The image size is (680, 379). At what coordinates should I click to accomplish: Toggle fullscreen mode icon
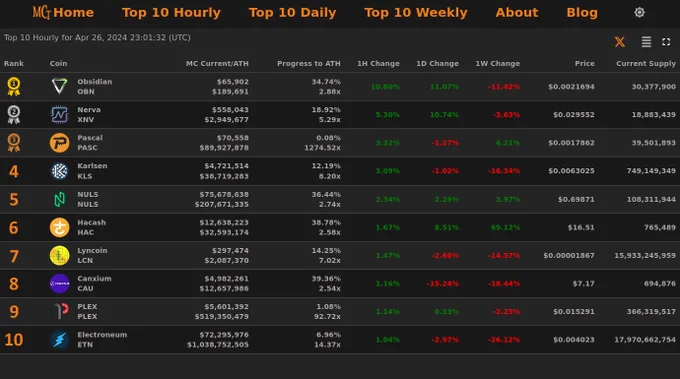click(666, 42)
